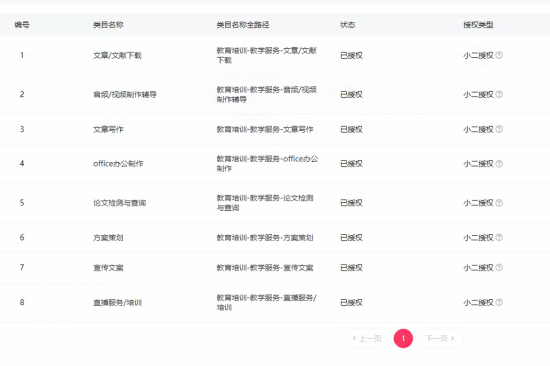Click help icon beside 小二授权 in row 4

coord(499,164)
